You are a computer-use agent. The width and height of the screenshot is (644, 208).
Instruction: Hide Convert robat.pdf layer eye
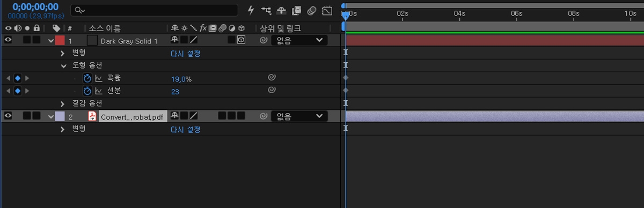(x=8, y=115)
